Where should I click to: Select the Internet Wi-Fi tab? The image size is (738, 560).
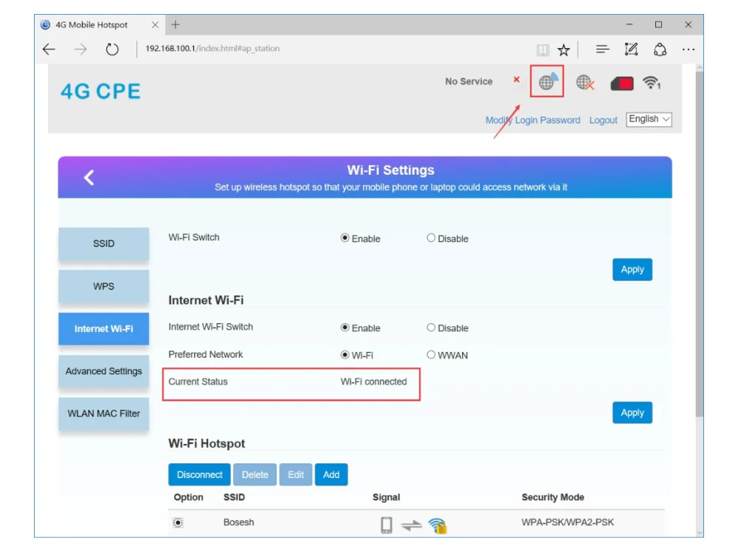tap(103, 328)
